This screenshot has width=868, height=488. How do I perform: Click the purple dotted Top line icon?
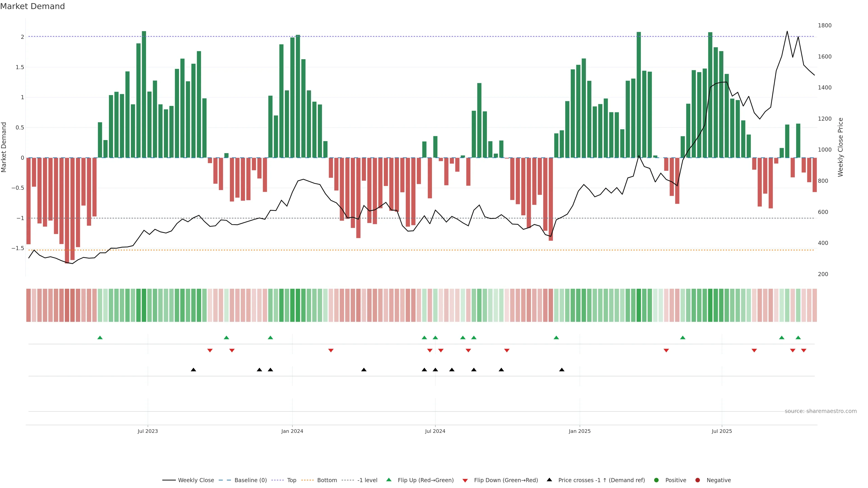click(x=277, y=480)
